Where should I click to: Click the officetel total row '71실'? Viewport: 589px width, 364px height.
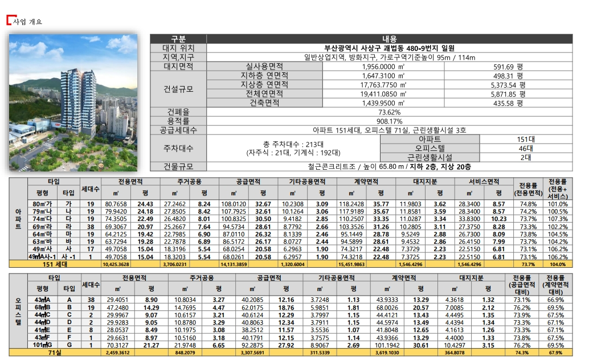tap(291, 353)
